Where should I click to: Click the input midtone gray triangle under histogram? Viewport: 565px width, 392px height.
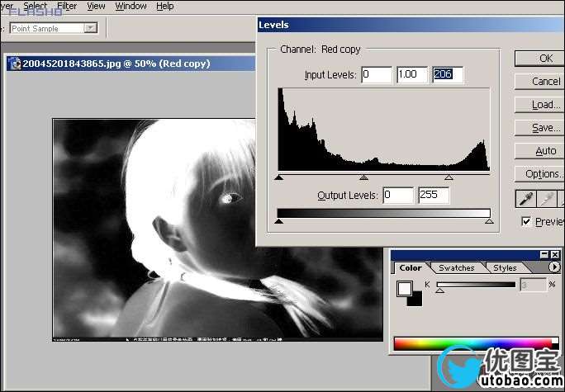coord(363,177)
